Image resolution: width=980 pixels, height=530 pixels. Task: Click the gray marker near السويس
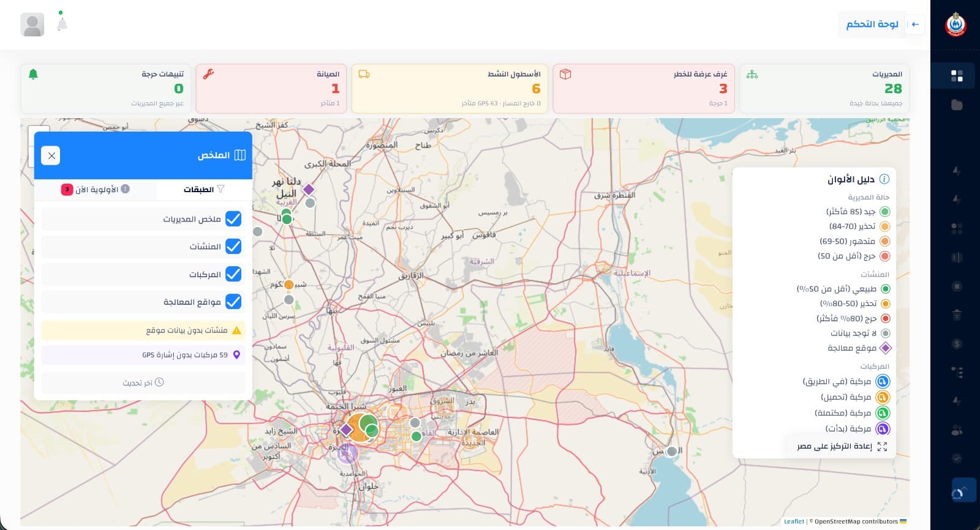[x=671, y=452]
